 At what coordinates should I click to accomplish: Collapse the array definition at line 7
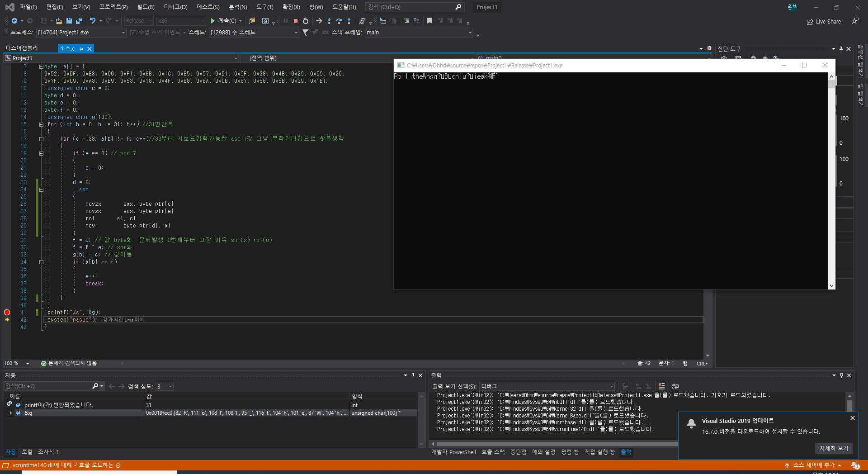click(x=41, y=66)
